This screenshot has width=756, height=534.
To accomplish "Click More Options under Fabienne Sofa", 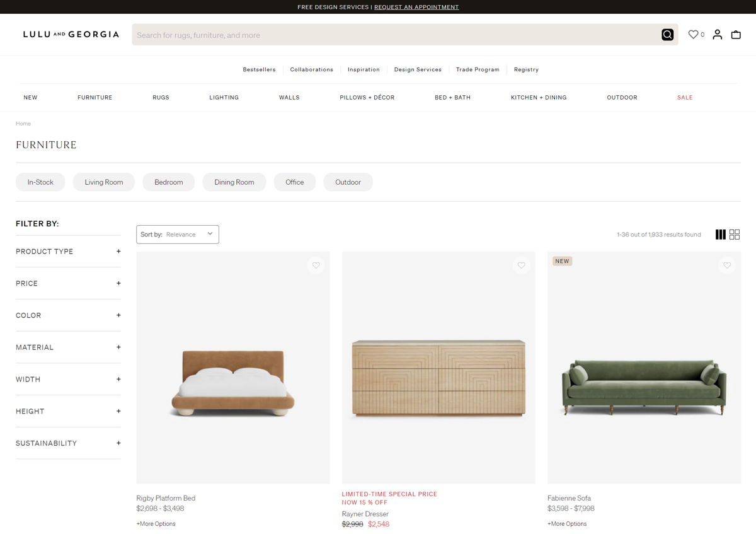I will point(567,524).
